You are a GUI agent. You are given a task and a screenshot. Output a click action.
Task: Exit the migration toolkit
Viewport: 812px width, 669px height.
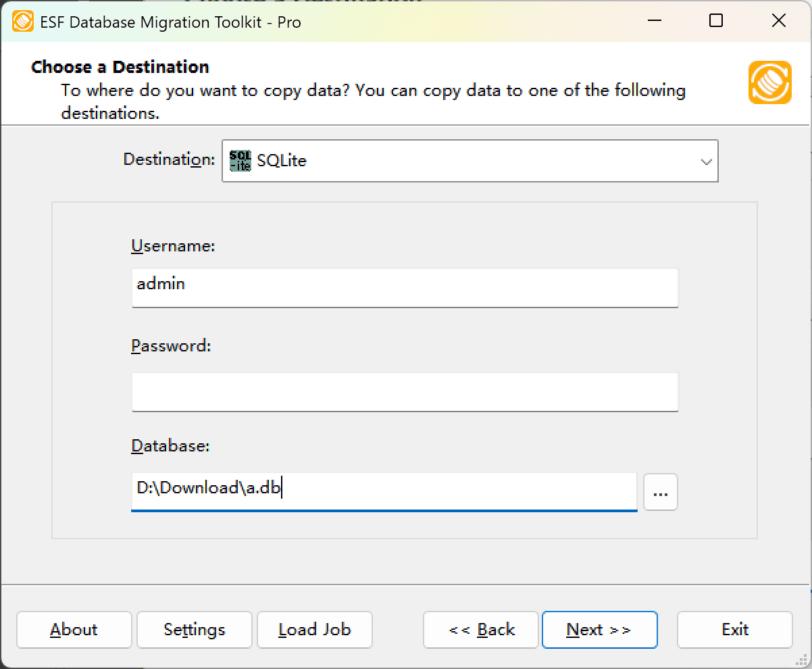pos(734,629)
